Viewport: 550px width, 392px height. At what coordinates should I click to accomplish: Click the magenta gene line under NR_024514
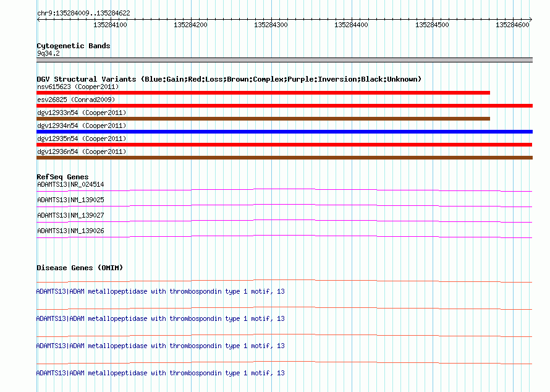tap(284, 190)
